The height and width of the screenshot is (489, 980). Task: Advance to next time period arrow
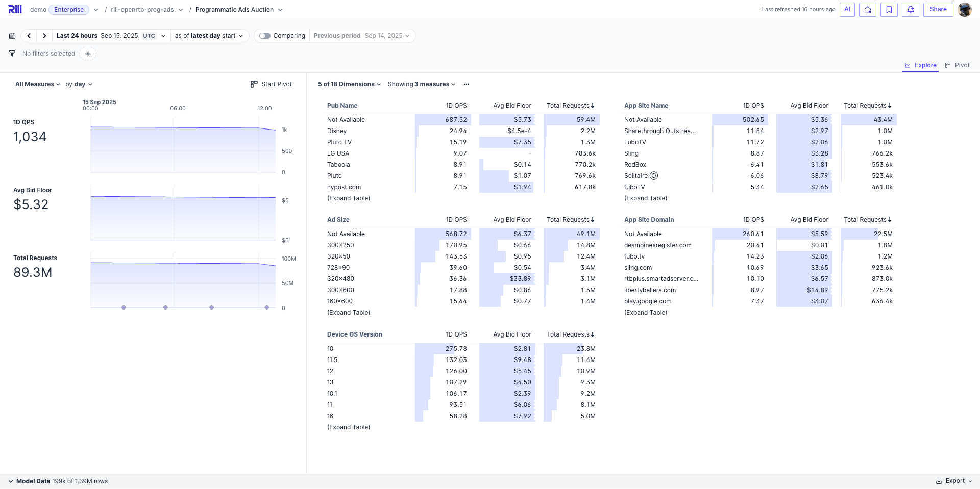point(44,36)
